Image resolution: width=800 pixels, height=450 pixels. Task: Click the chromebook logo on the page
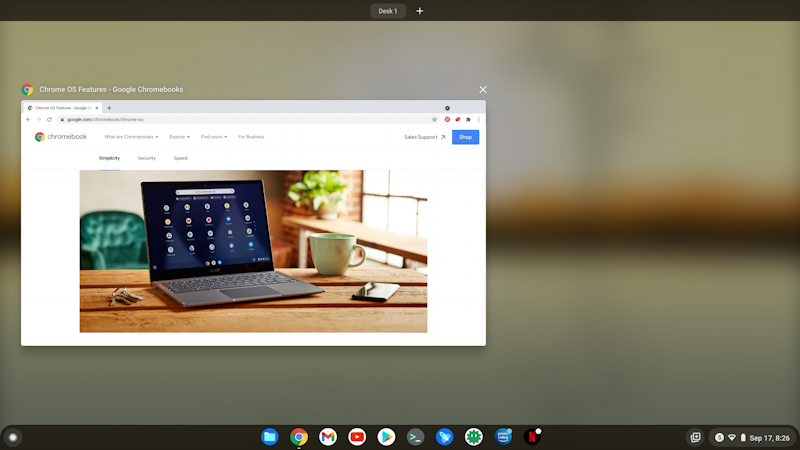pos(61,137)
